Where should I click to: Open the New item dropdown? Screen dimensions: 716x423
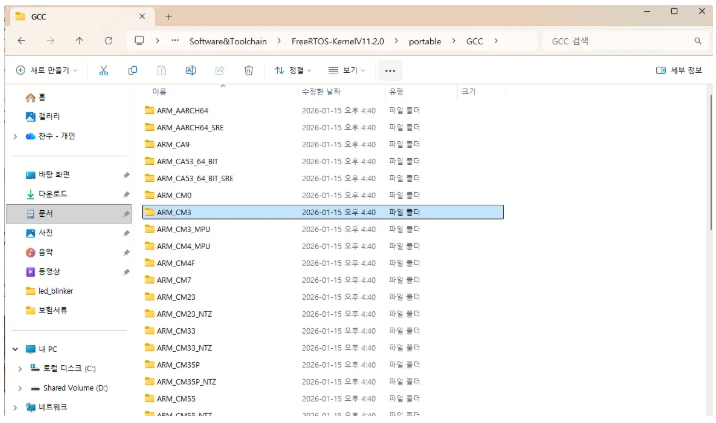click(47, 70)
